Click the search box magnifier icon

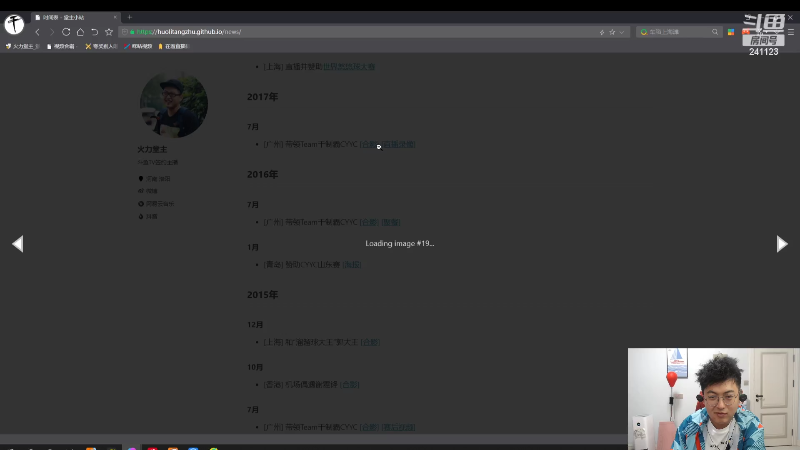(715, 32)
